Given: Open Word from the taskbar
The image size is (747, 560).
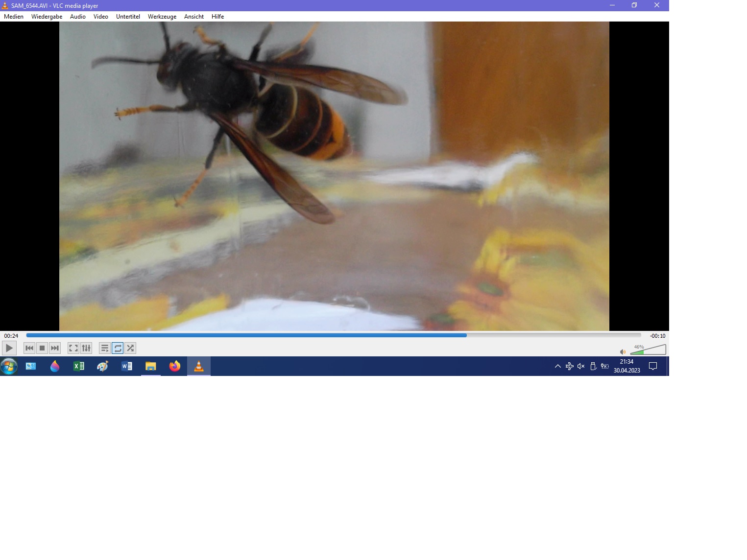Looking at the screenshot, I should pyautogui.click(x=126, y=366).
